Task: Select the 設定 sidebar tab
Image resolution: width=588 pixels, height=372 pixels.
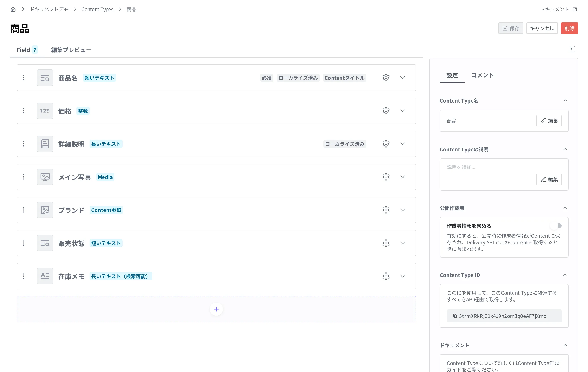Action: pyautogui.click(x=452, y=75)
